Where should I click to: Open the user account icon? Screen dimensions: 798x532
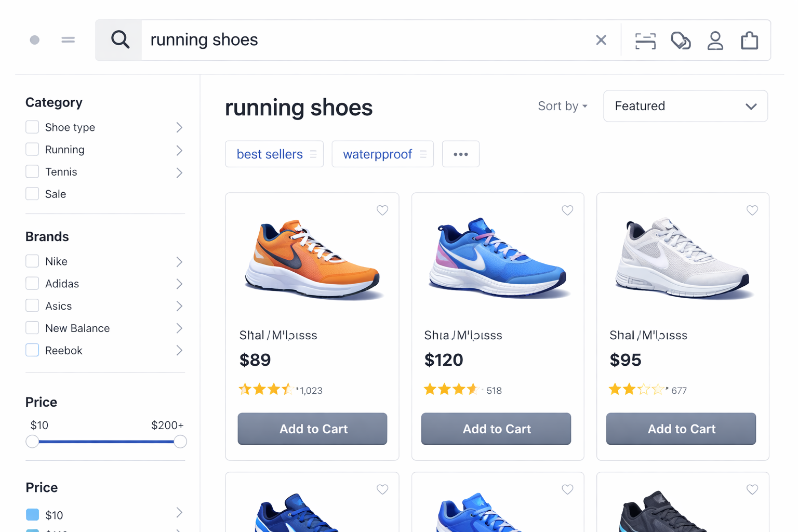point(715,41)
